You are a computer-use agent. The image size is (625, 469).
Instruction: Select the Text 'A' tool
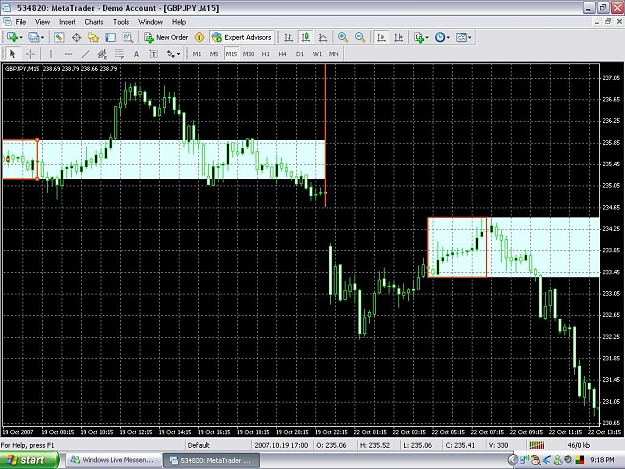click(x=136, y=54)
